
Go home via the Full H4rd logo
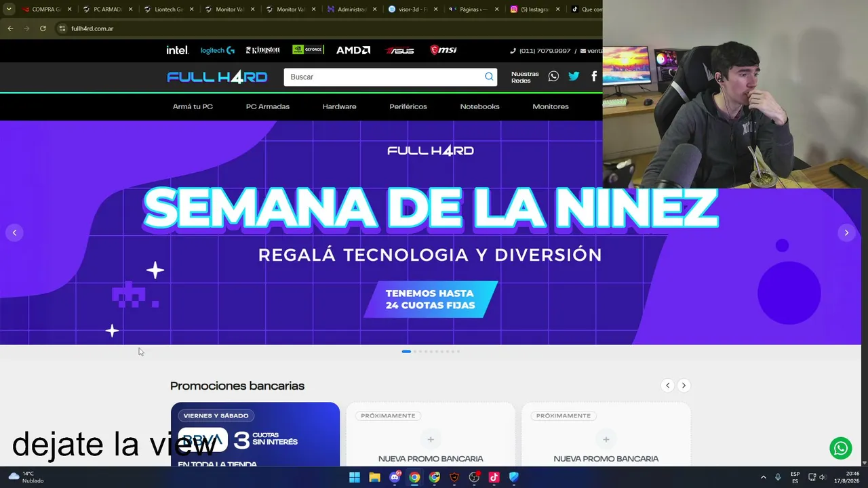pos(217,77)
